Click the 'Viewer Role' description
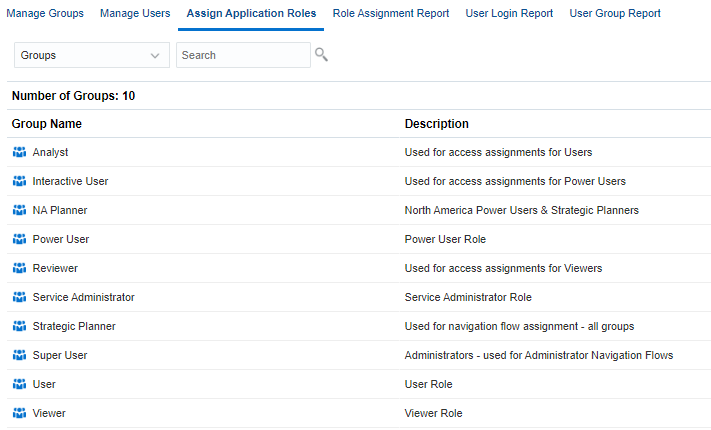Image resolution: width=711 pixels, height=430 pixels. [x=433, y=414]
